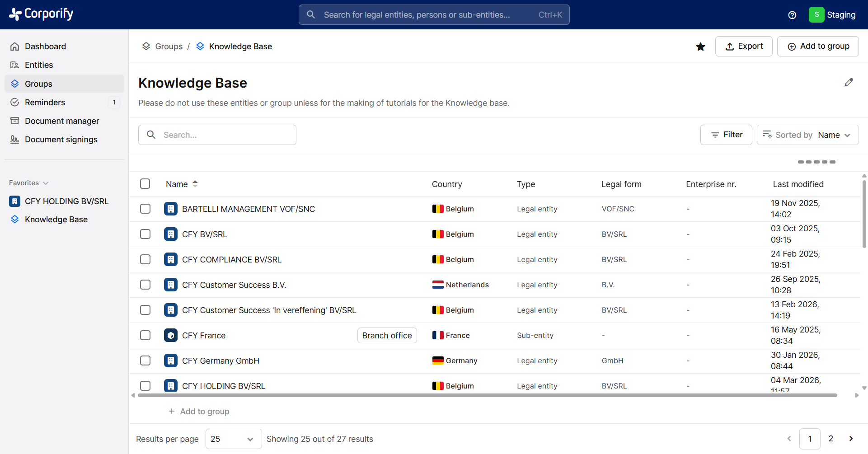Click the Dashboard home icon
This screenshot has width=868, height=454.
click(15, 47)
